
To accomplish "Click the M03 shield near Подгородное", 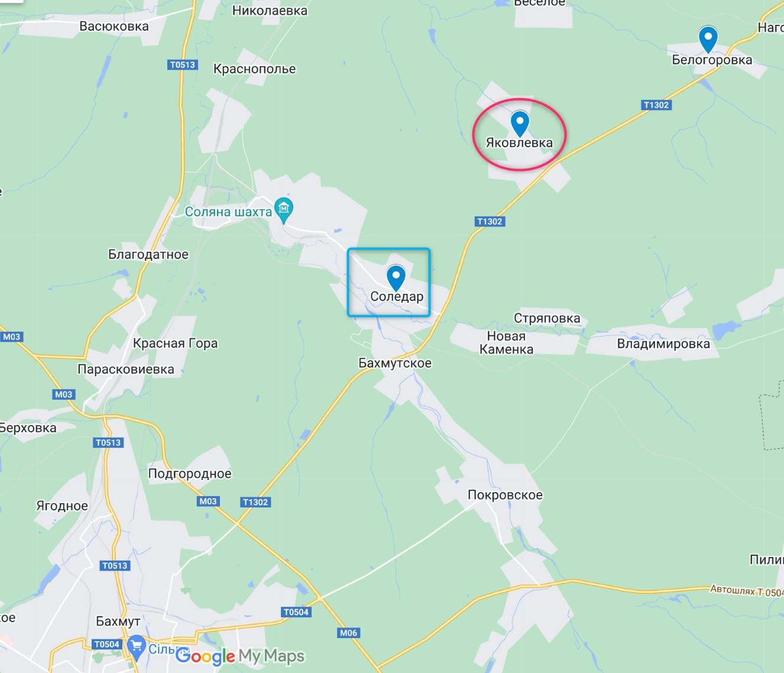I will tap(208, 501).
